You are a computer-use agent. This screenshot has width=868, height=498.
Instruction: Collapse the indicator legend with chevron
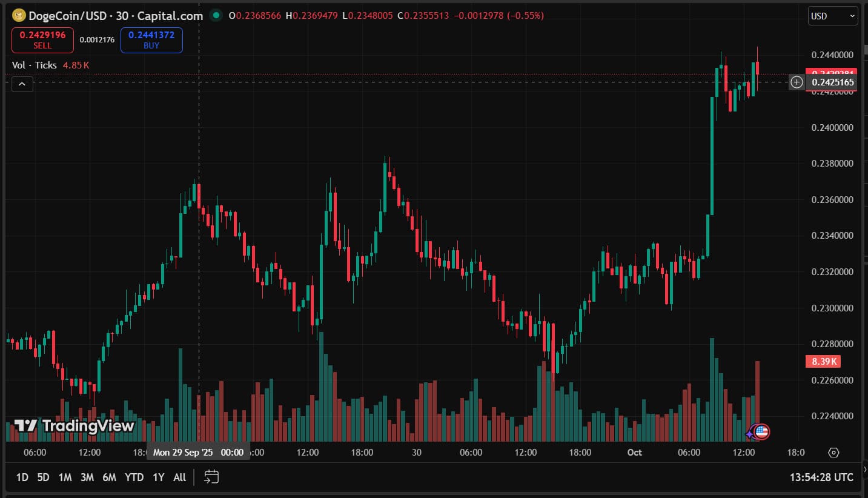point(22,84)
